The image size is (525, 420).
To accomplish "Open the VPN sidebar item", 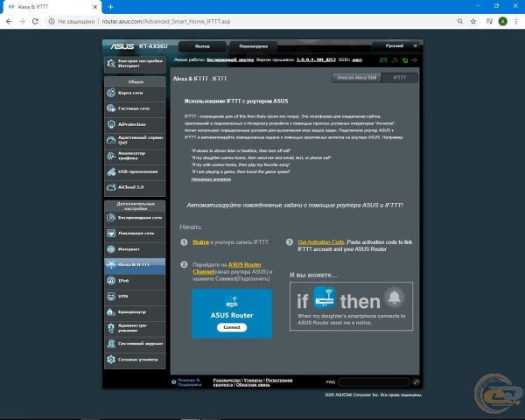I will coord(135,297).
